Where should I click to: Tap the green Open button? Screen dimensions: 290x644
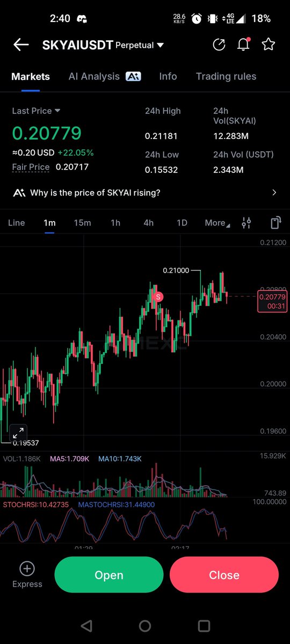(x=109, y=575)
